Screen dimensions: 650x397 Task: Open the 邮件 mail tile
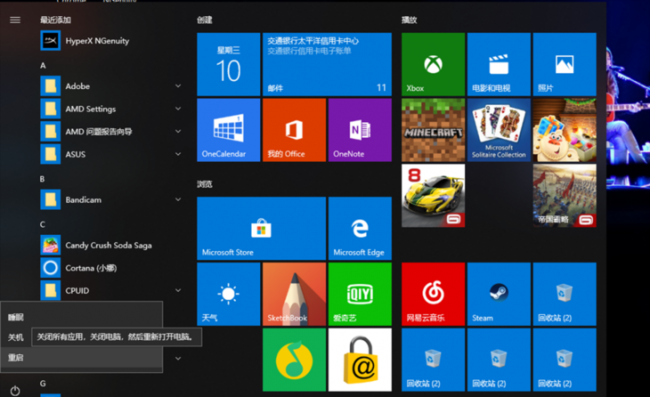coord(327,64)
